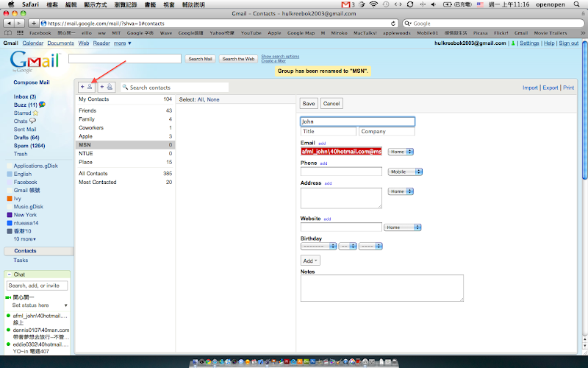Click the Export link
Image resolution: width=588 pixels, height=368 pixels.
pyautogui.click(x=550, y=88)
